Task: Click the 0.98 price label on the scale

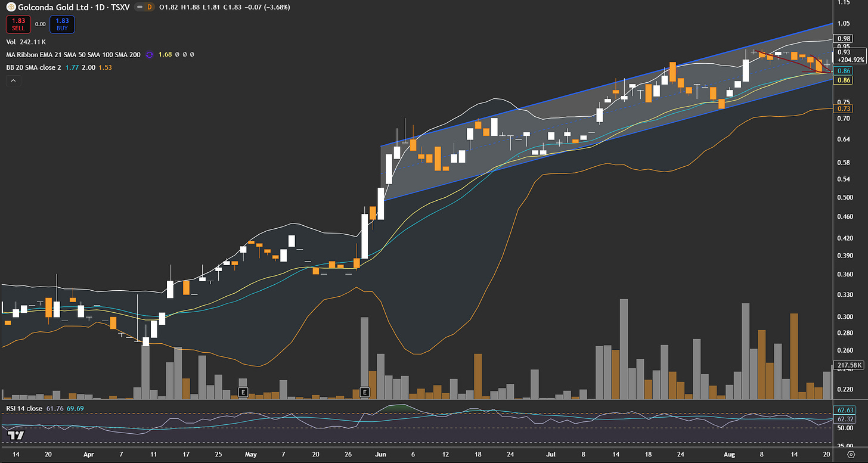Action: pyautogui.click(x=844, y=39)
